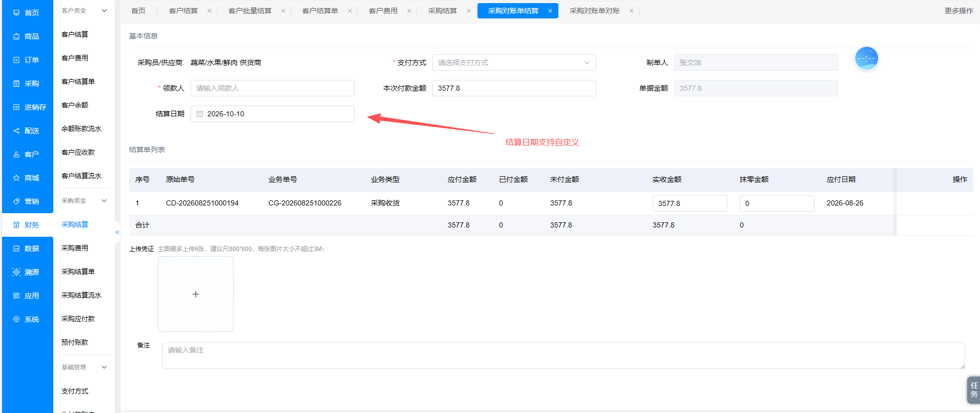Collapse the 客户资金 menu group
The image size is (980, 413).
(105, 11)
